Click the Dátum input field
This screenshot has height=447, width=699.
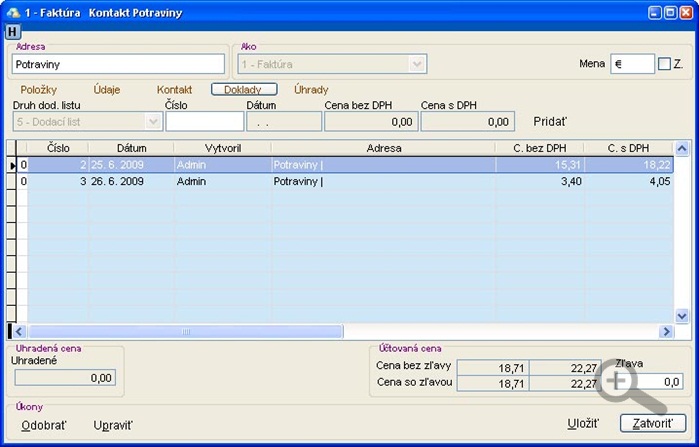coord(284,122)
